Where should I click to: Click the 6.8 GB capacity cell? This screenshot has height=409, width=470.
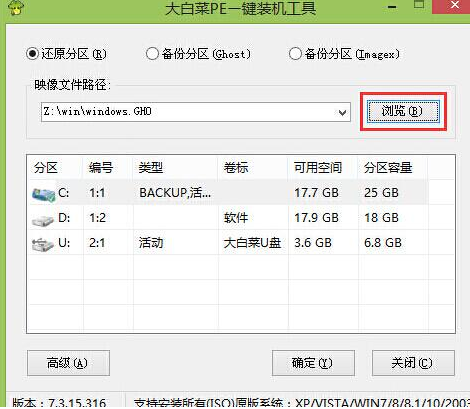click(383, 243)
